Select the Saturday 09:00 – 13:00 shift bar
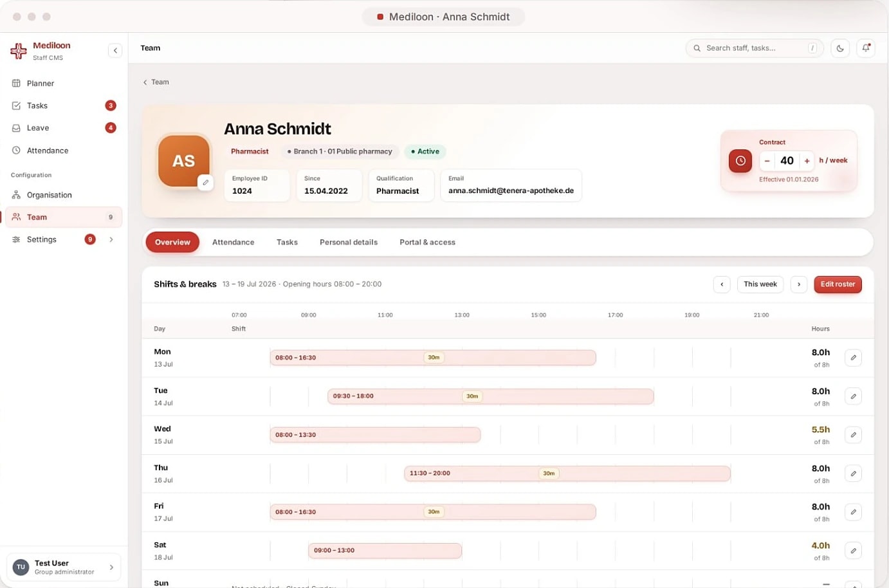 tap(385, 551)
